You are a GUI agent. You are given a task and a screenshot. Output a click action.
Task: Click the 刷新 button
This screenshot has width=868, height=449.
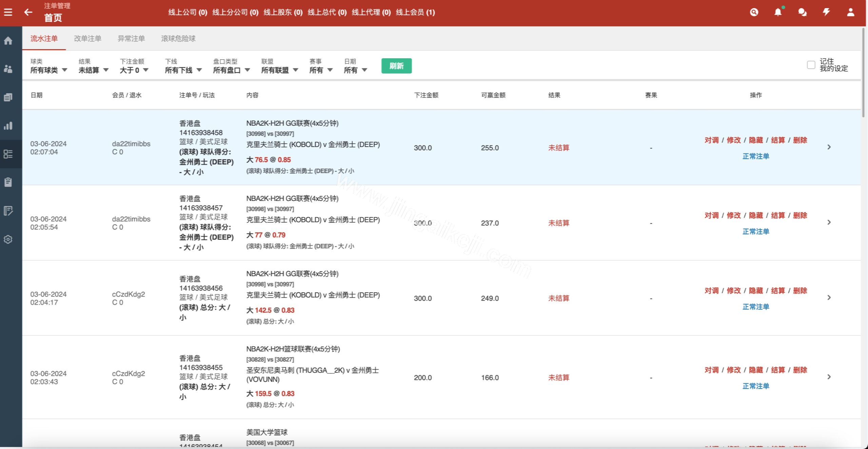(396, 65)
